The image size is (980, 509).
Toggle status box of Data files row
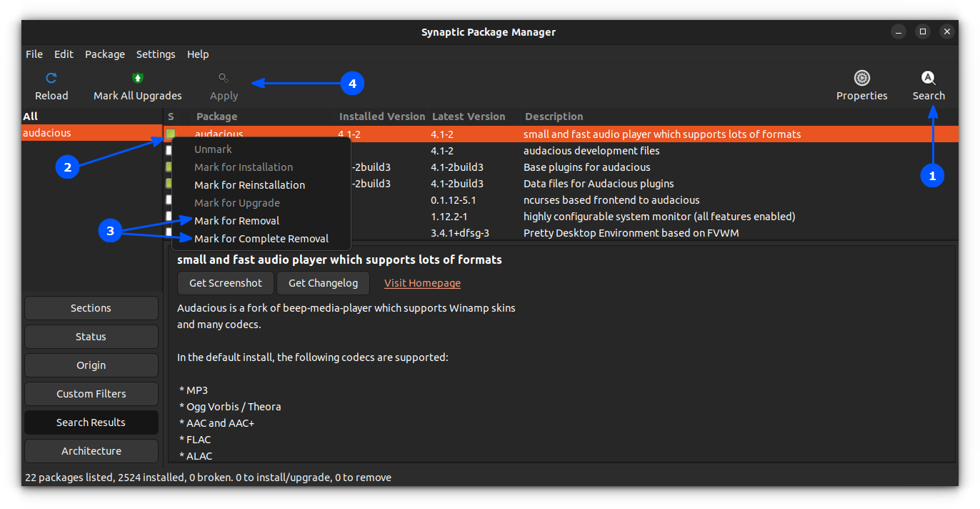[x=169, y=183]
